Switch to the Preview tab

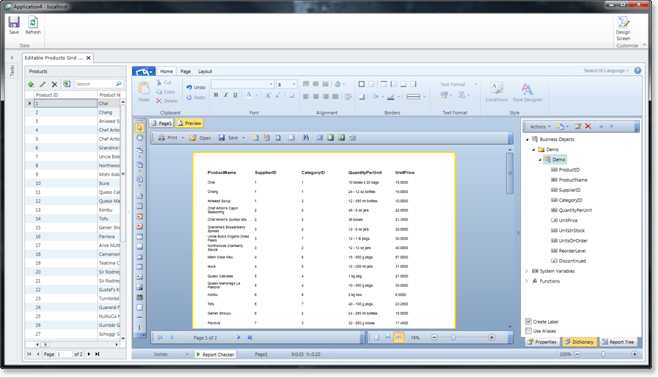[189, 123]
